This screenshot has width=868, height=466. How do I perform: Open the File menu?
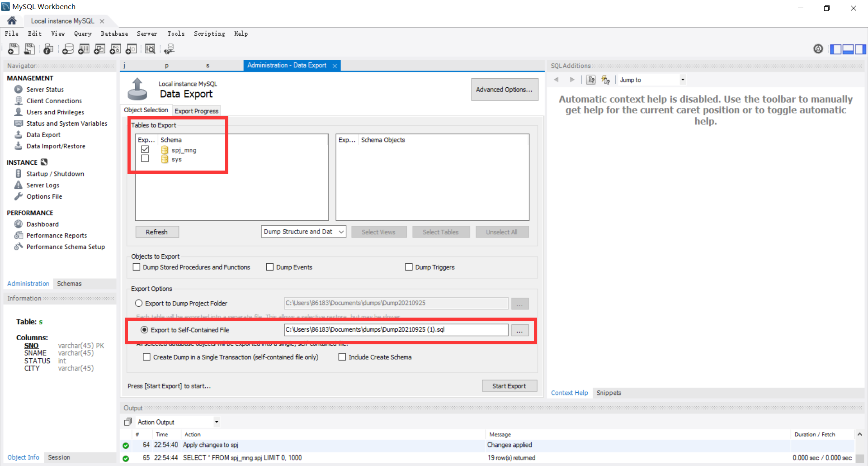12,33
